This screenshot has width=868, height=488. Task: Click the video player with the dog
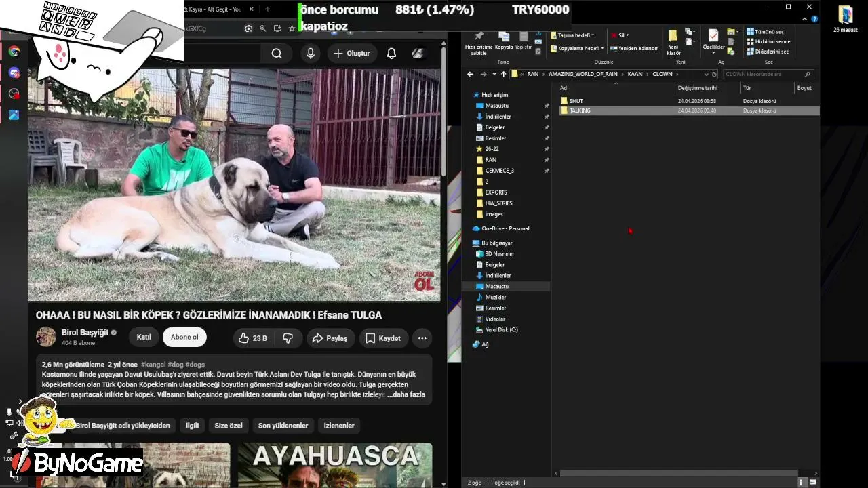click(234, 184)
